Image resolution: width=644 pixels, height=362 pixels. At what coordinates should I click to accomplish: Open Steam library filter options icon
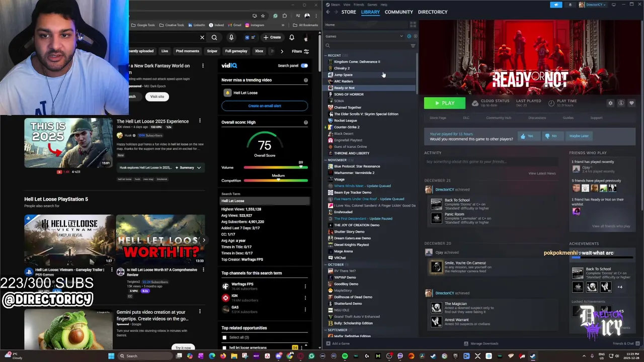point(413,46)
